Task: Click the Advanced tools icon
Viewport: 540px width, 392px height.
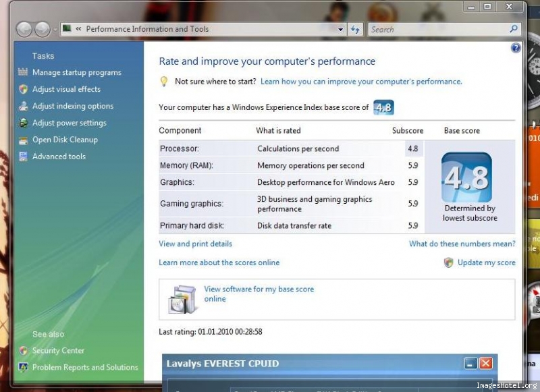Action: tap(24, 157)
